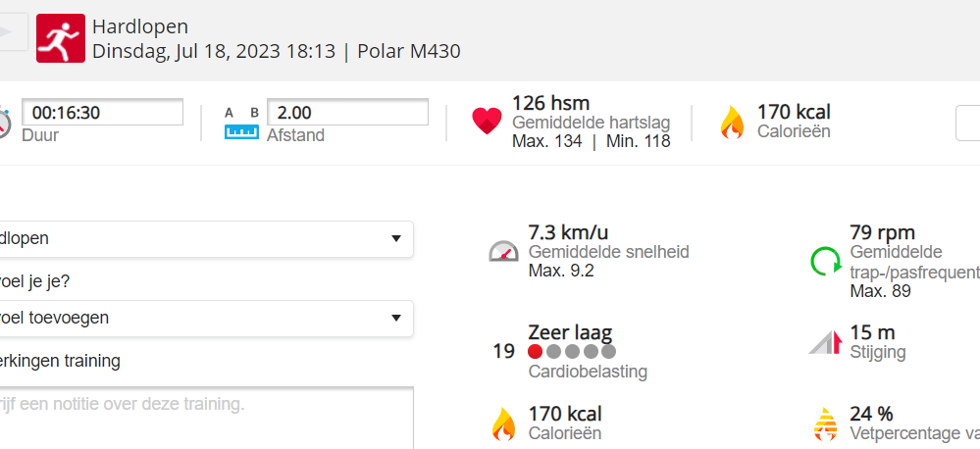
Task: Click the flame calories icon in header
Action: (732, 123)
